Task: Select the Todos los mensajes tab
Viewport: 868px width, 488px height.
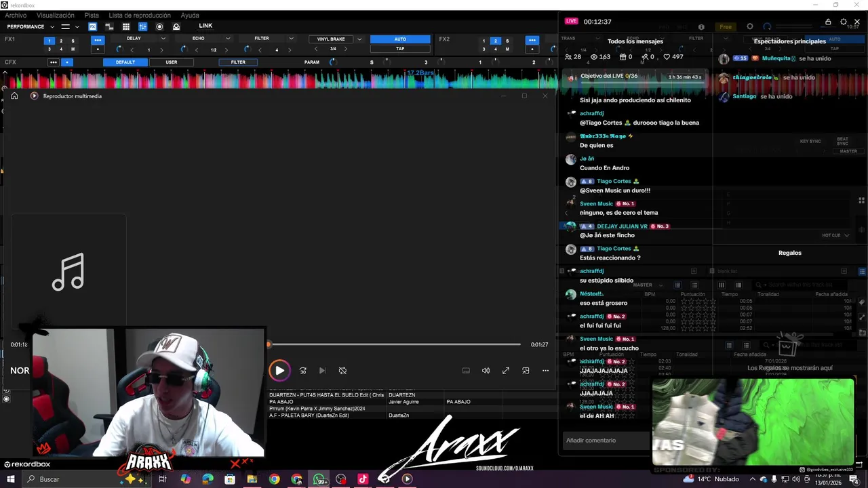Action: click(635, 41)
